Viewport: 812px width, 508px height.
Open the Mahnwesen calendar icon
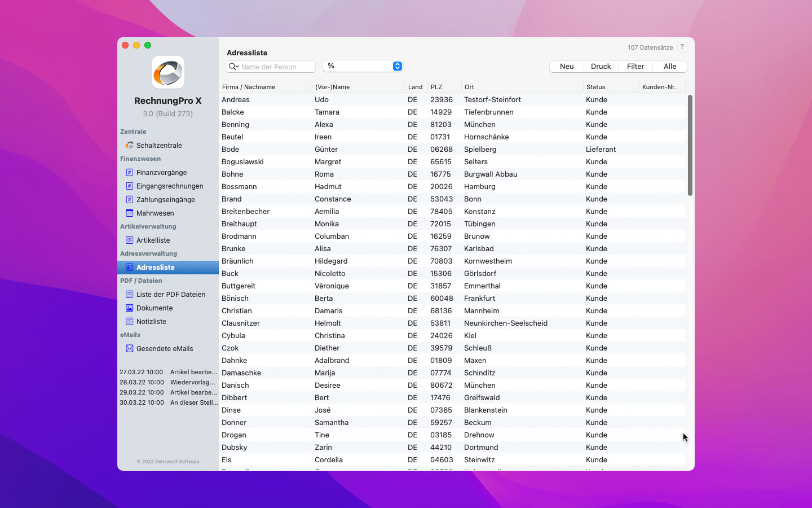point(129,213)
